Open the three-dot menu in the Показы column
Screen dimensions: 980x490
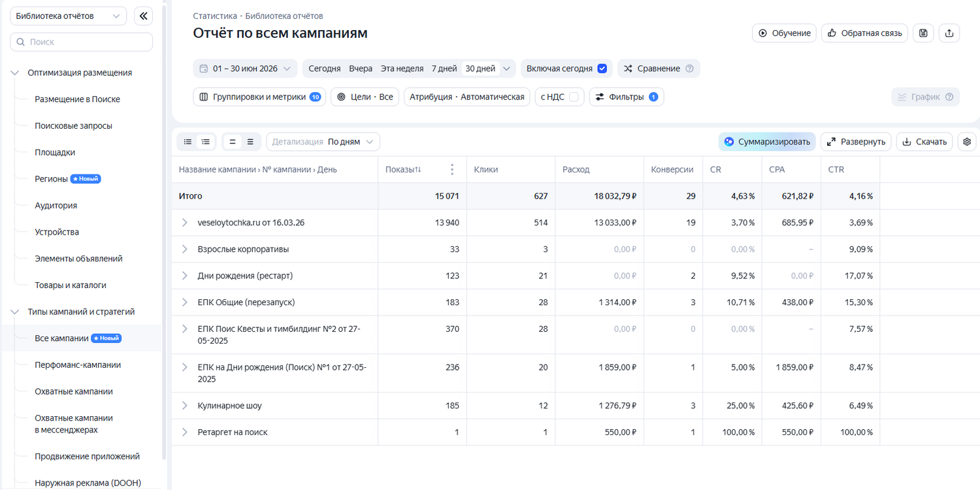click(x=452, y=170)
